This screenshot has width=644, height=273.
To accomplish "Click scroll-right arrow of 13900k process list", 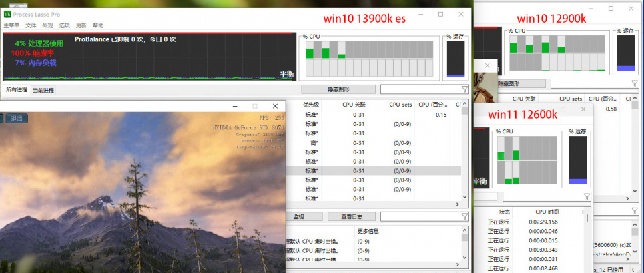I will [457, 204].
